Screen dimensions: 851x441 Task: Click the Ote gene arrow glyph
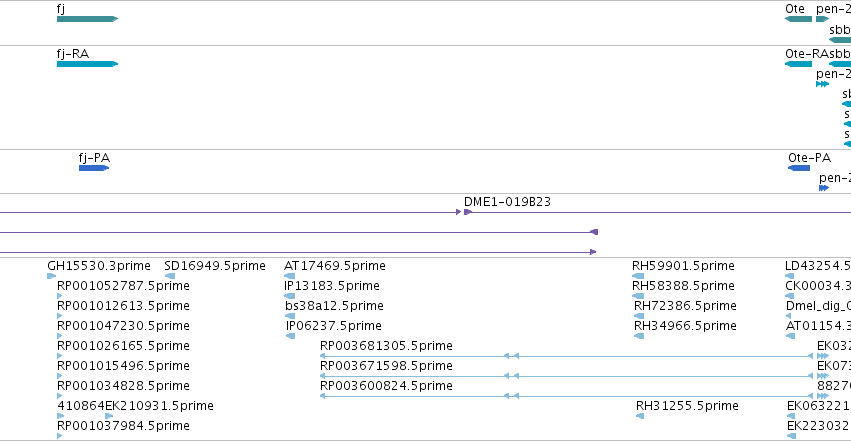(x=798, y=19)
